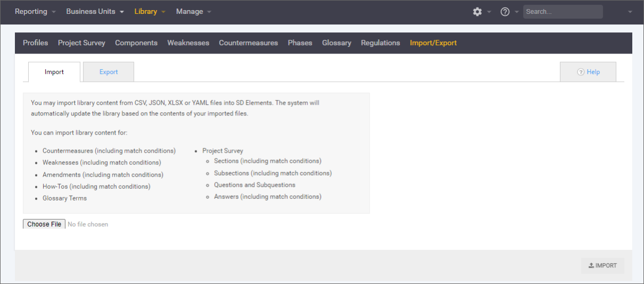Go to Countermeasures
This screenshot has width=644, height=284.
248,43
